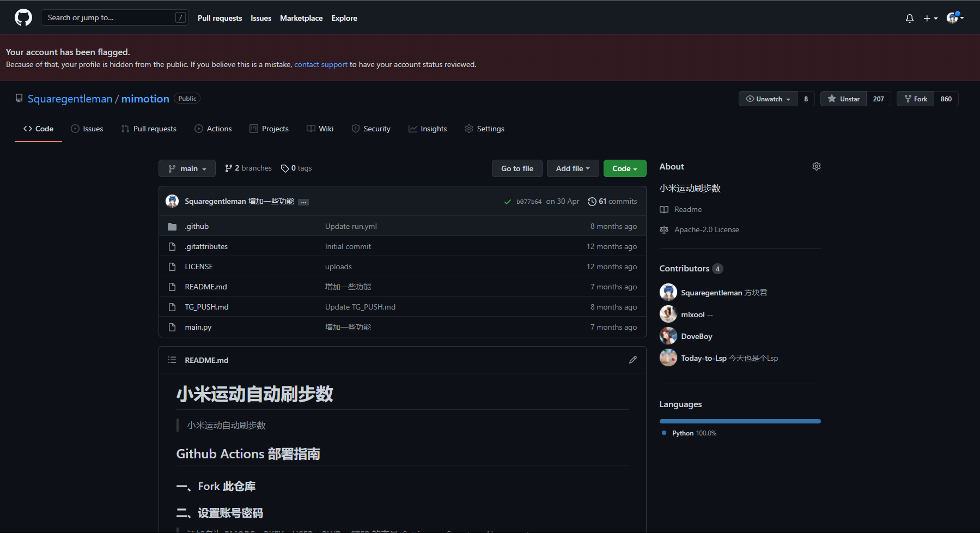Open the GitHub logo home icon

(x=23, y=18)
